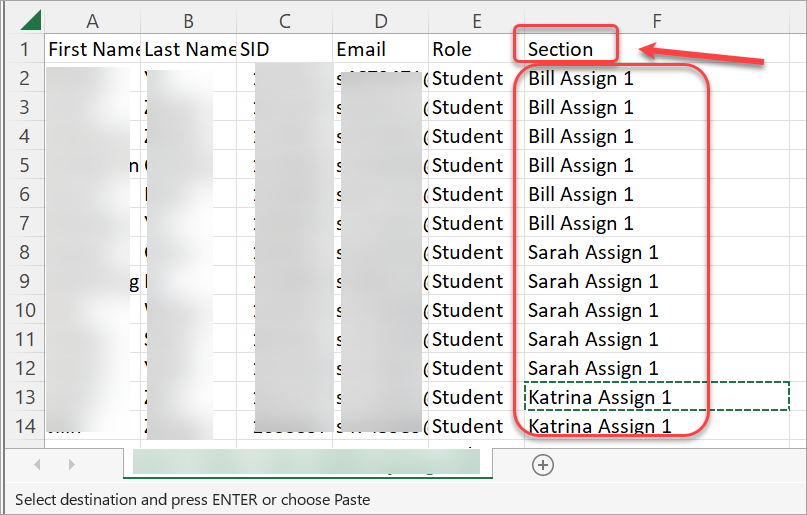The image size is (807, 515).
Task: Select Student role cell in row 9
Action: pos(477,280)
